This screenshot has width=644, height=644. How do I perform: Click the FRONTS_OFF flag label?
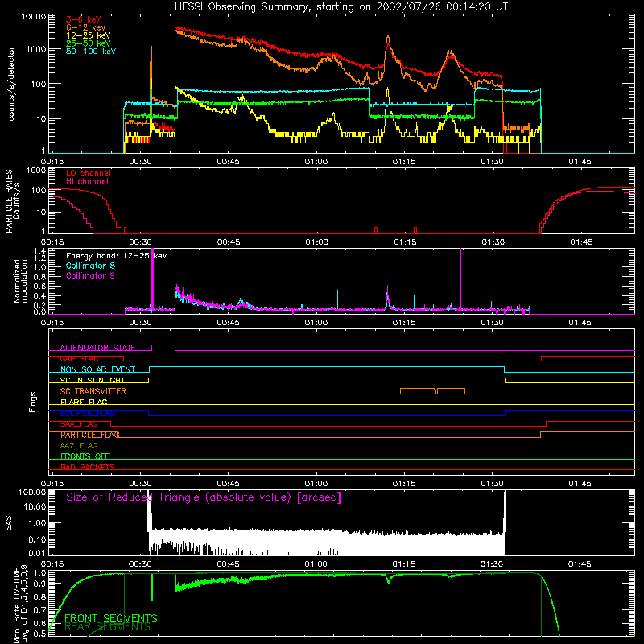85,456
